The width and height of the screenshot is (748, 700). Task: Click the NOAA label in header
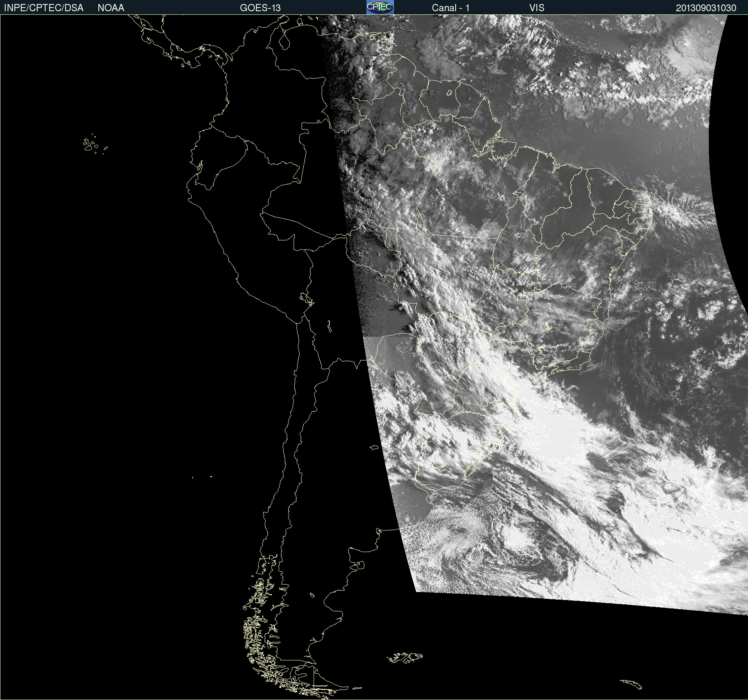[x=111, y=8]
